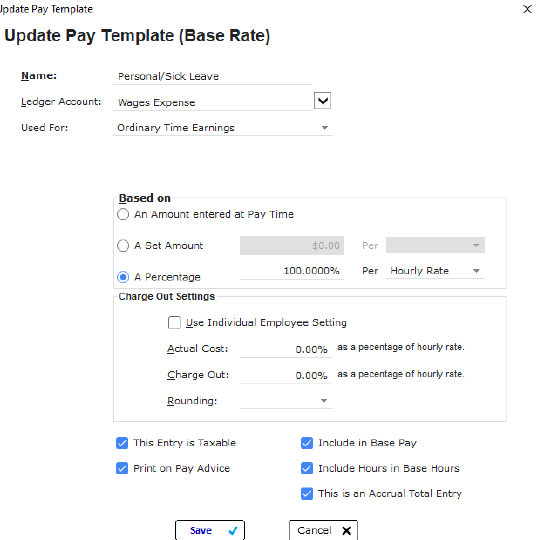Click the Charge Out Settings group label
Screen dimensions: 536x540
(x=166, y=297)
